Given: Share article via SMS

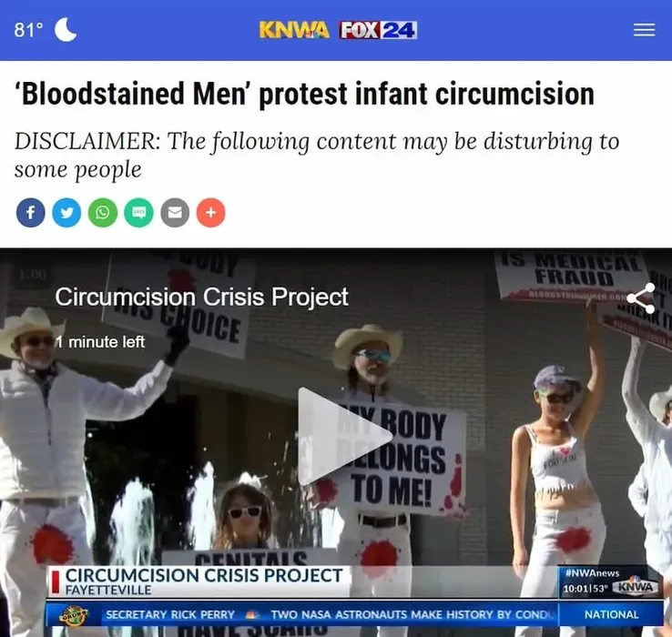Looking at the screenshot, I should (x=138, y=212).
